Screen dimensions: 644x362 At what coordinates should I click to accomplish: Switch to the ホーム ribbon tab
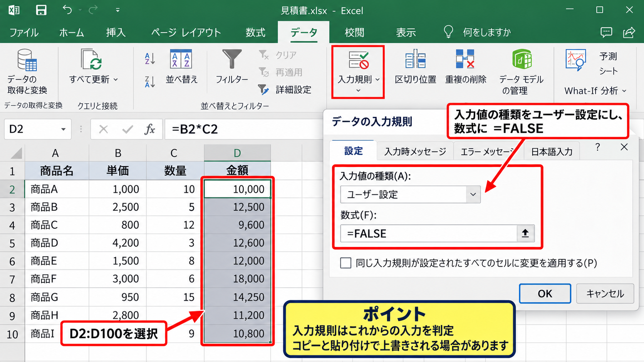pyautogui.click(x=72, y=32)
